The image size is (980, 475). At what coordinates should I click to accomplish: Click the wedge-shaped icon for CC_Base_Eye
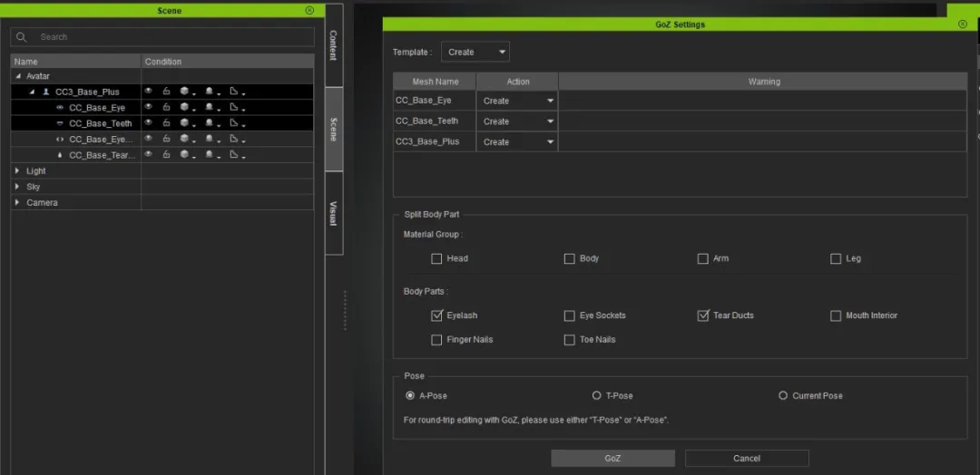click(x=233, y=107)
